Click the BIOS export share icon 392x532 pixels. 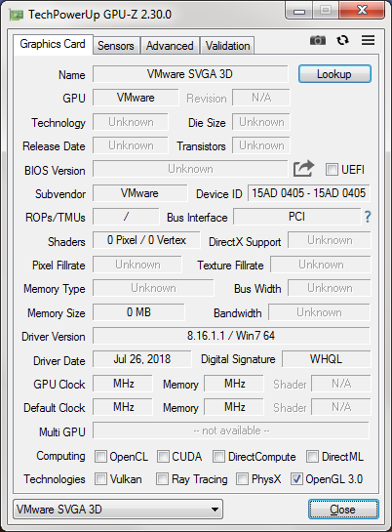point(303,169)
